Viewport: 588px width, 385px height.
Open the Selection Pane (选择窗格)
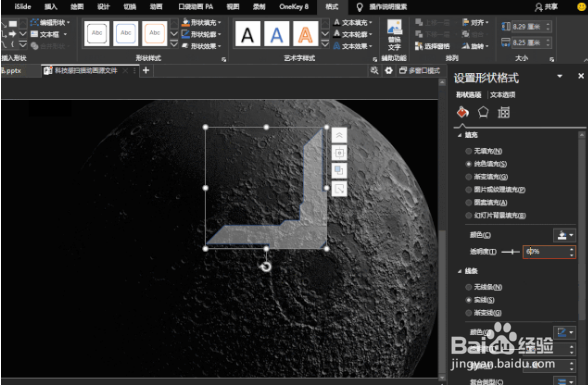click(x=432, y=46)
